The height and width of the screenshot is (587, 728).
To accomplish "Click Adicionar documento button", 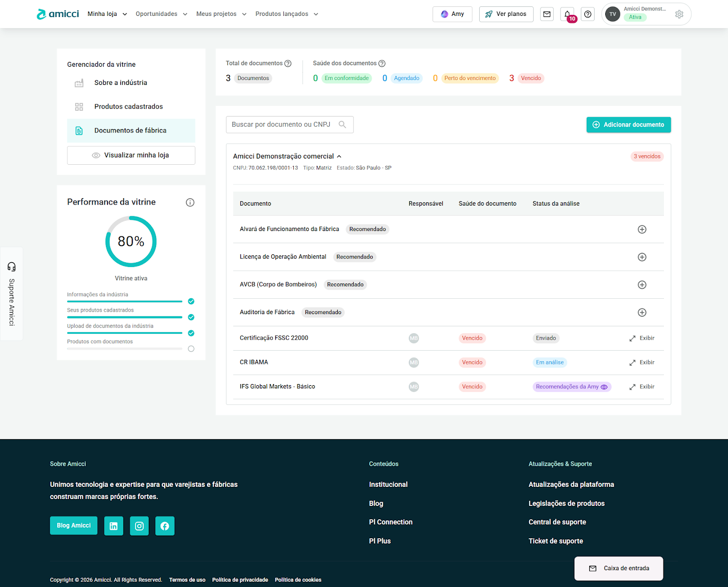I will [x=628, y=124].
